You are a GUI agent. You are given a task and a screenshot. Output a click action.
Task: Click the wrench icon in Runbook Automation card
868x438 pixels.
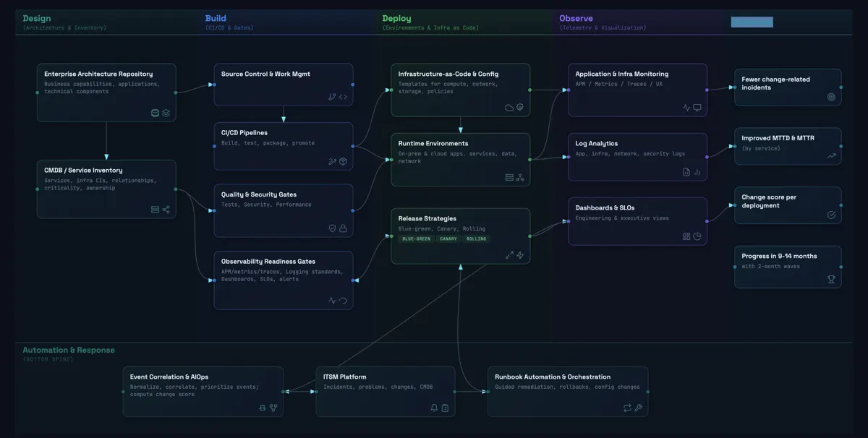(x=638, y=408)
